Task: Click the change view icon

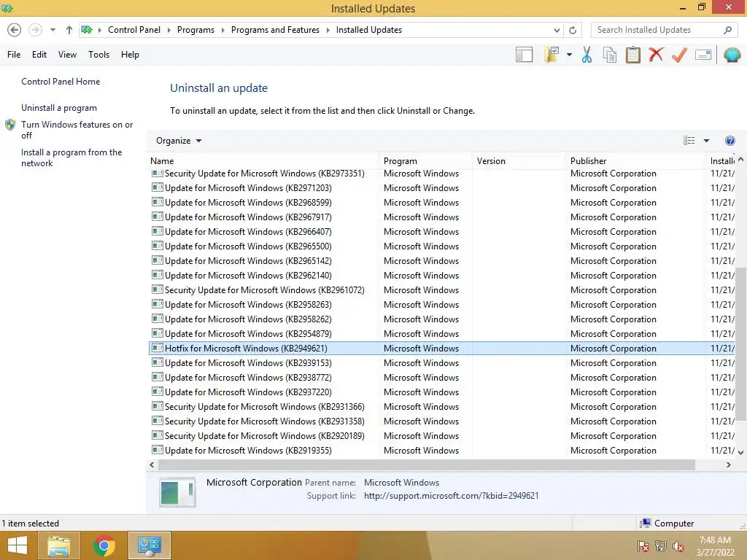Action: point(689,141)
